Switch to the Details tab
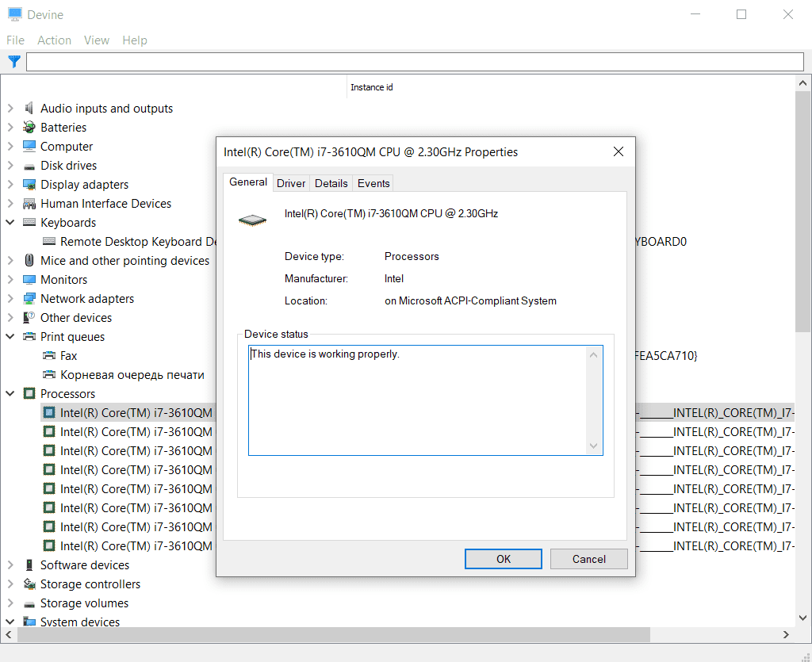Image resolution: width=812 pixels, height=662 pixels. pos(331,183)
